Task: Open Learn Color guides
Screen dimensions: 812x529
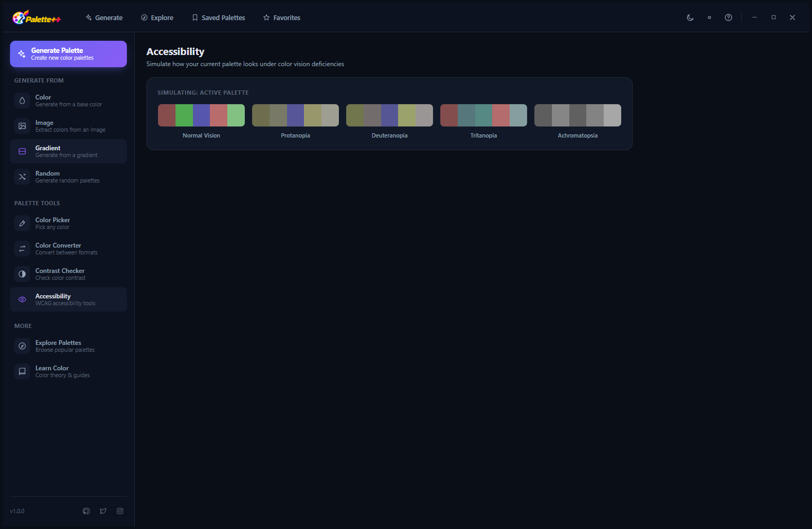Action: 68,371
